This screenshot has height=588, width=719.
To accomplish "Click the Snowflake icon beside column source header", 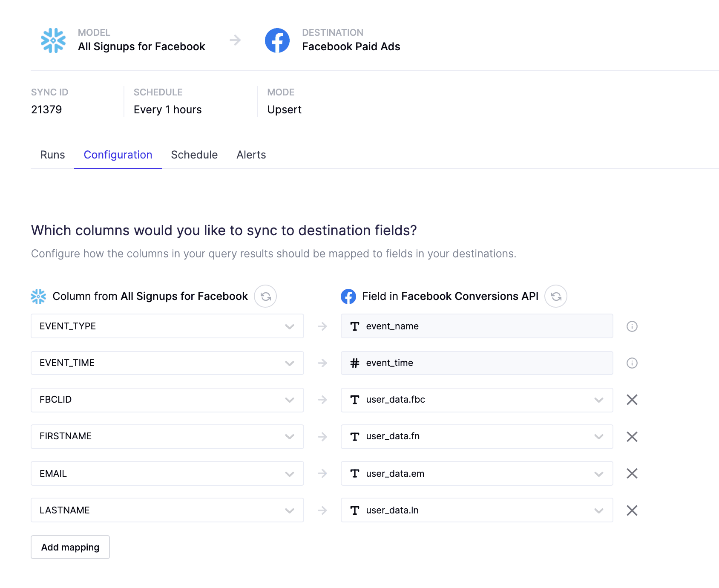I will [x=38, y=296].
